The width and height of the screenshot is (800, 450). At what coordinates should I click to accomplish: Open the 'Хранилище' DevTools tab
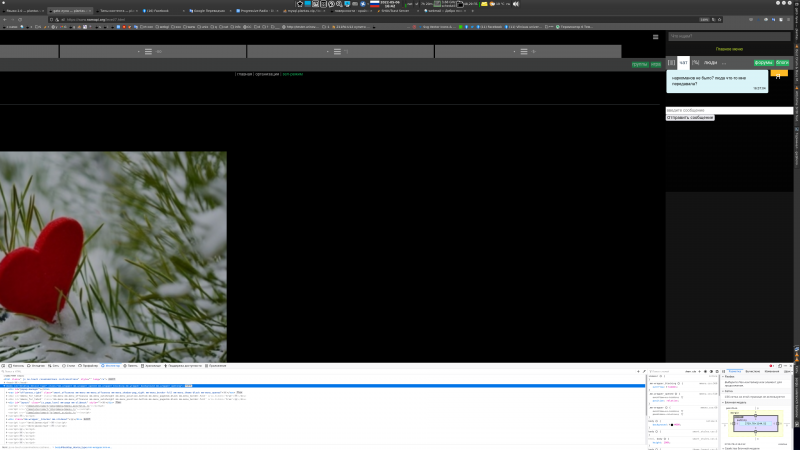pos(151,366)
